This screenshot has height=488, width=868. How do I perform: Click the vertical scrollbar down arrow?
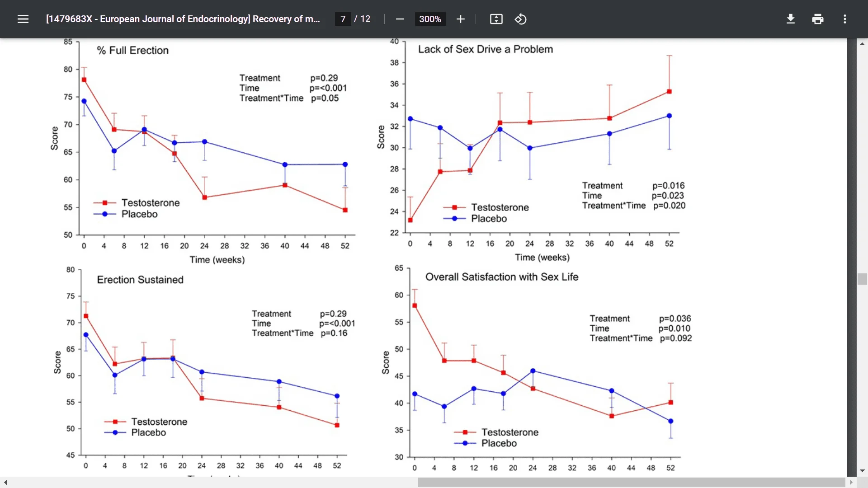click(x=862, y=471)
